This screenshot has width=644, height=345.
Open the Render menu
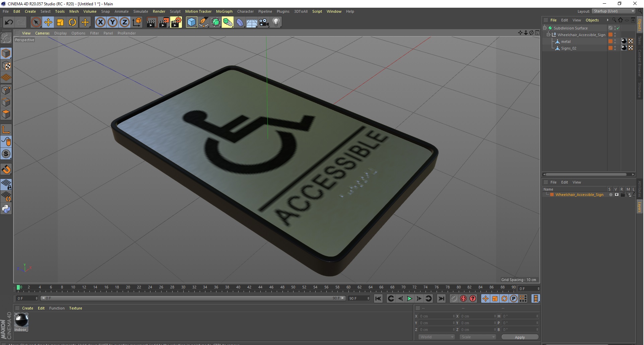pos(159,11)
